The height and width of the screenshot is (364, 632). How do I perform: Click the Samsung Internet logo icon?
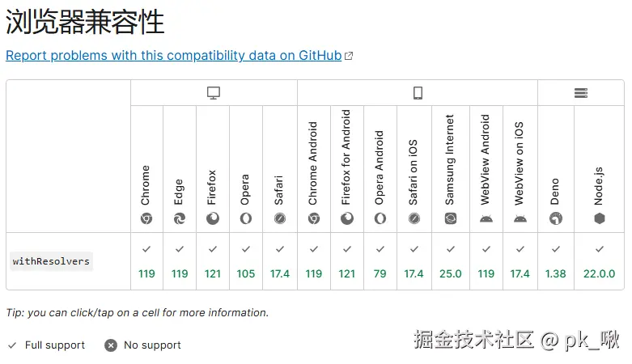pyautogui.click(x=451, y=218)
